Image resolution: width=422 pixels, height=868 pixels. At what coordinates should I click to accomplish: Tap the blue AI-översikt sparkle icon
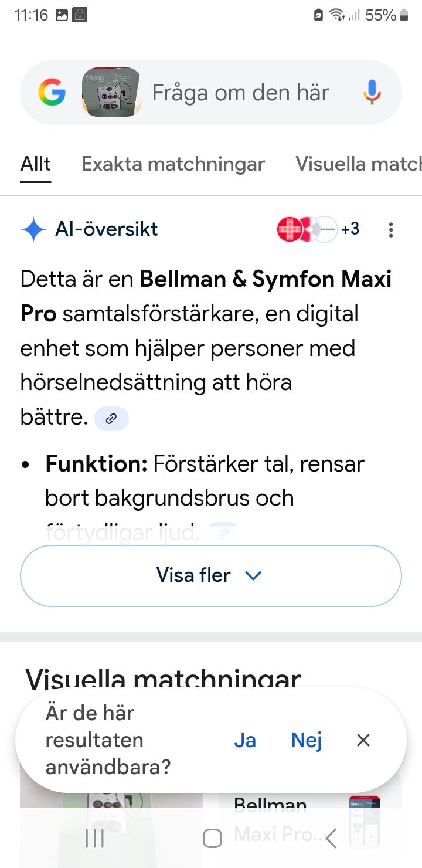point(33,229)
